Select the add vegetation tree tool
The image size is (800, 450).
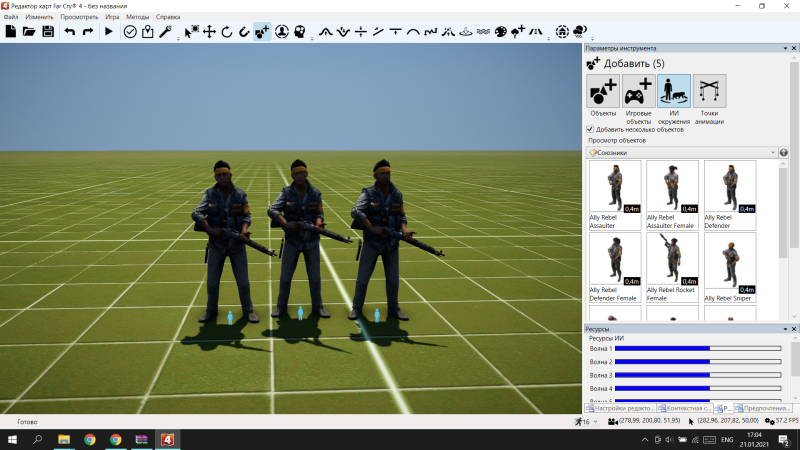[x=518, y=32]
